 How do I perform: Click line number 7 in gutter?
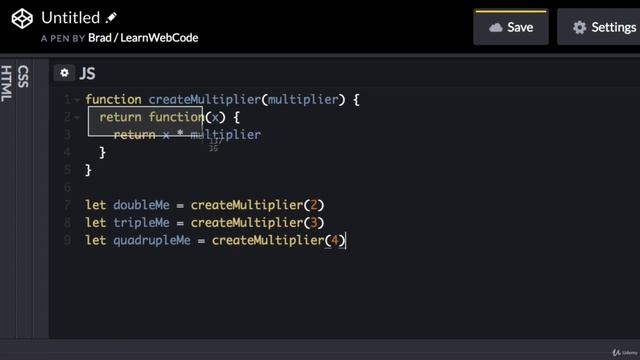(x=67, y=205)
